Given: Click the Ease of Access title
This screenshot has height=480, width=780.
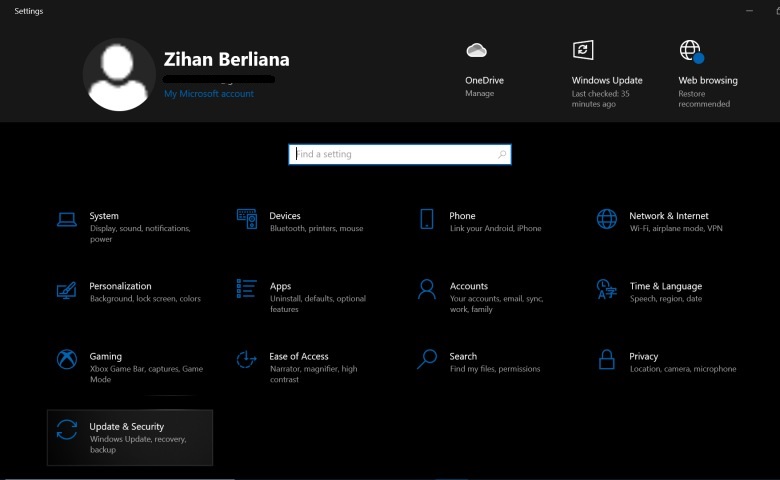Looking at the screenshot, I should [299, 356].
